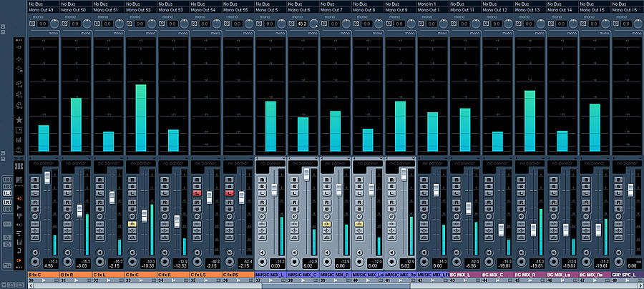Enable Write automation on BG MIX_C

[489, 209]
